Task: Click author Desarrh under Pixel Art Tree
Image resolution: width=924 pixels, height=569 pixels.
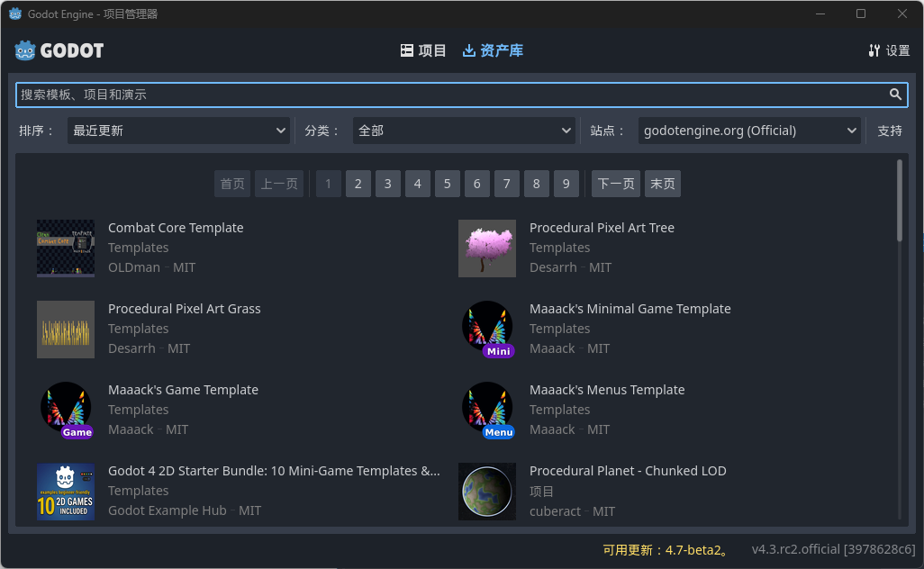Action: (x=553, y=267)
